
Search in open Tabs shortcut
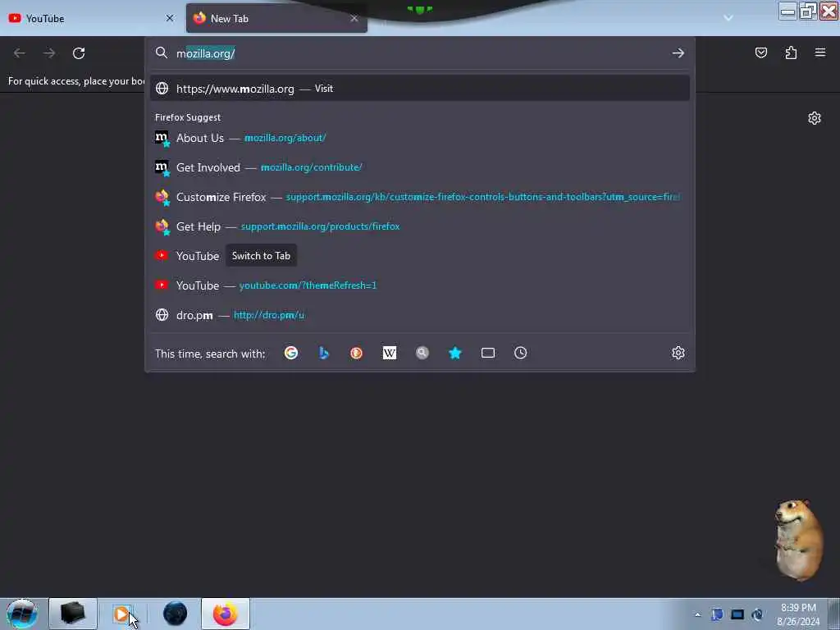488,353
